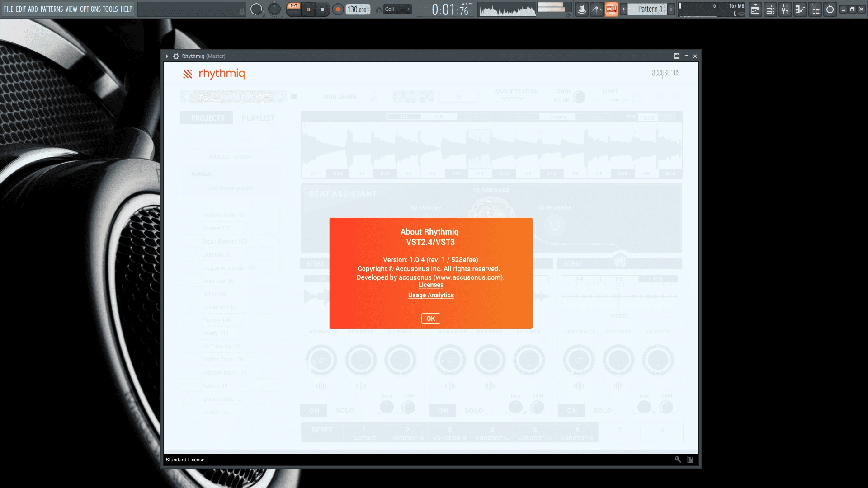The image size is (868, 488).
Task: Open the Piano roll icon
Action: click(800, 9)
